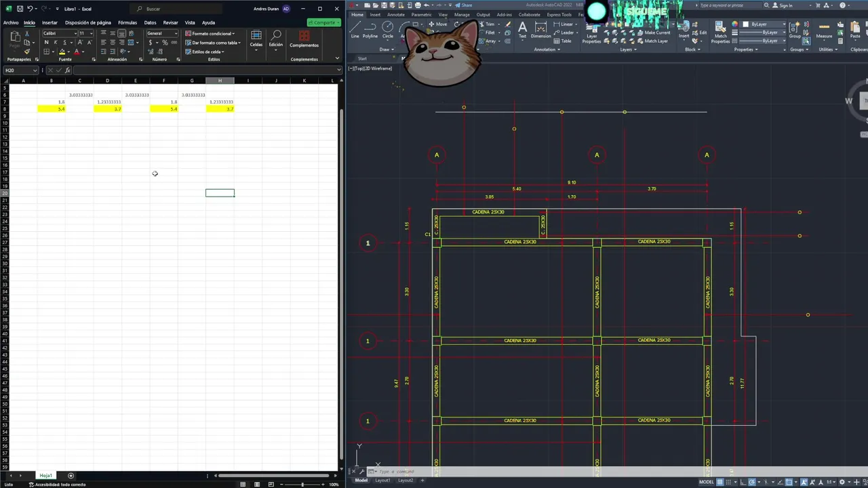
Task: Open the Calibri font name dropdown
Action: pos(75,33)
